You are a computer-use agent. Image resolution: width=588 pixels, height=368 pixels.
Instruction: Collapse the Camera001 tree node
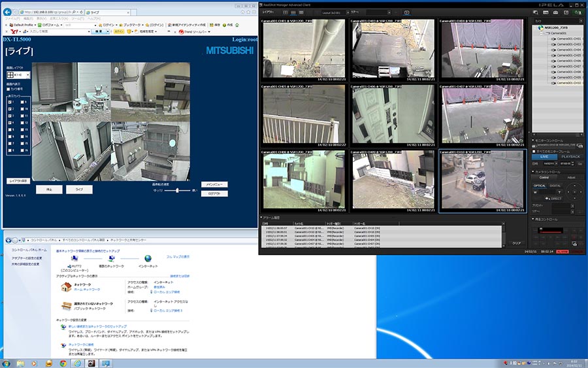[540, 33]
